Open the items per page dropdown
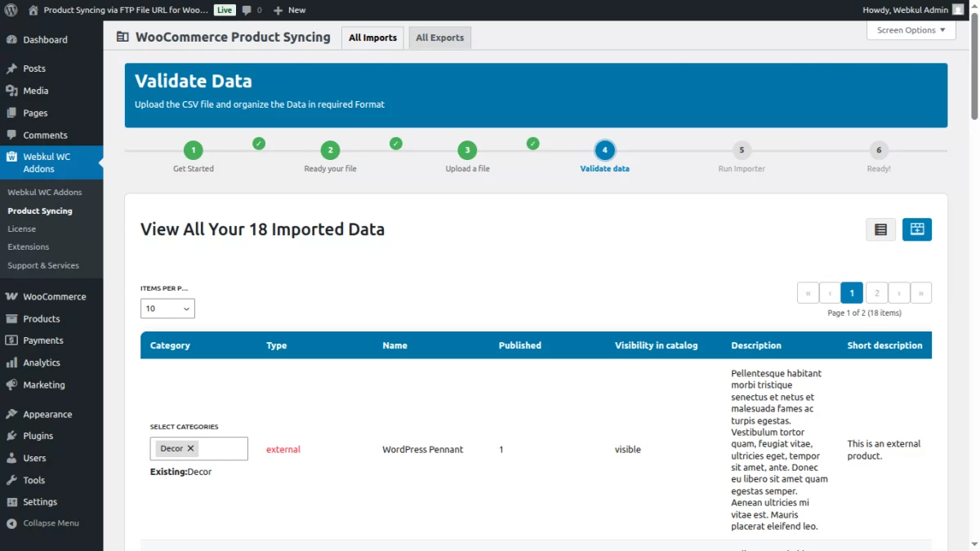Screen dimensions: 980x551 click(167, 308)
